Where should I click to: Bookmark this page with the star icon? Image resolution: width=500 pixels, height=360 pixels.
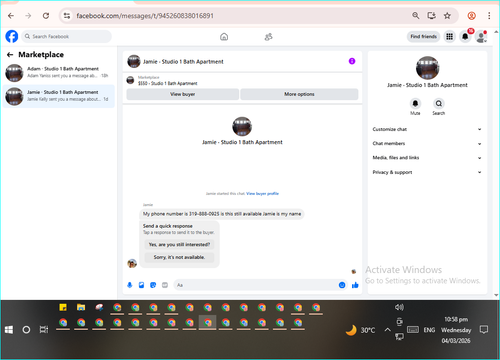pos(447,16)
